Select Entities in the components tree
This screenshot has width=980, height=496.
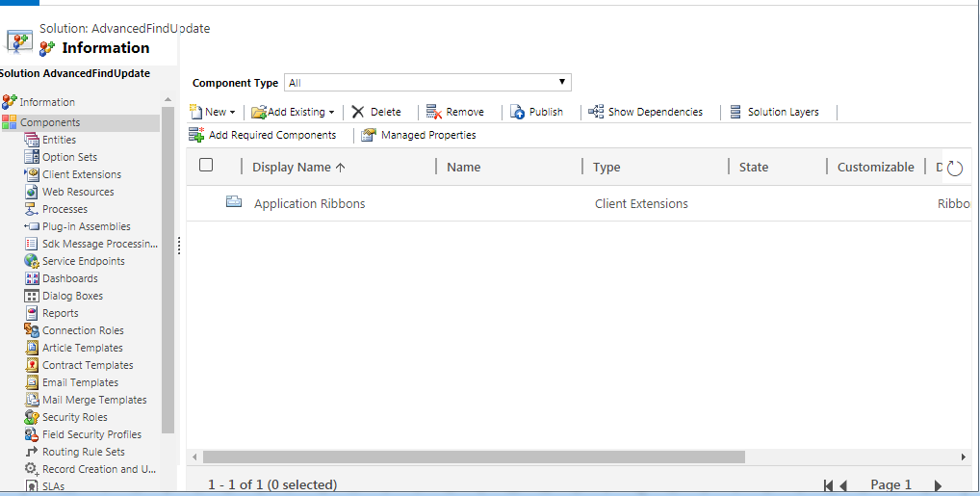[59, 140]
